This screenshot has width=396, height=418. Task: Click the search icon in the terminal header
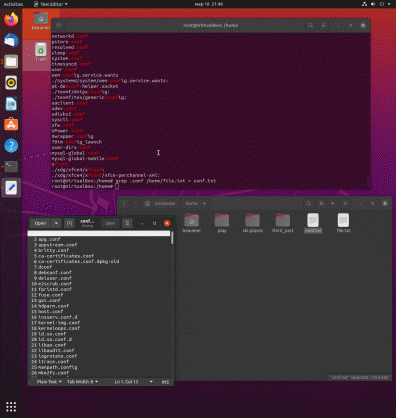point(310,25)
